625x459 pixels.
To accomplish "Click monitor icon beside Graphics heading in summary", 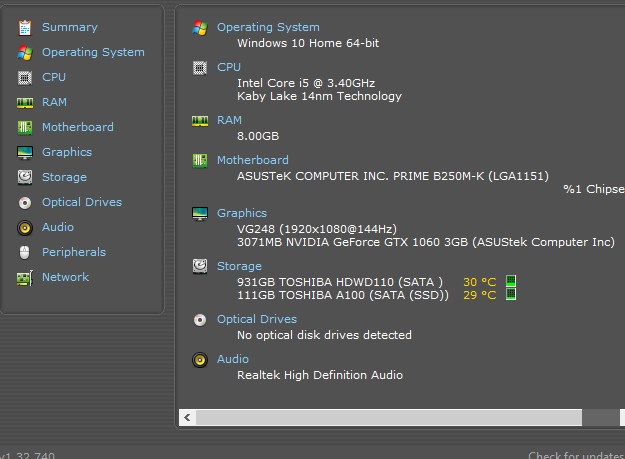I will point(200,214).
